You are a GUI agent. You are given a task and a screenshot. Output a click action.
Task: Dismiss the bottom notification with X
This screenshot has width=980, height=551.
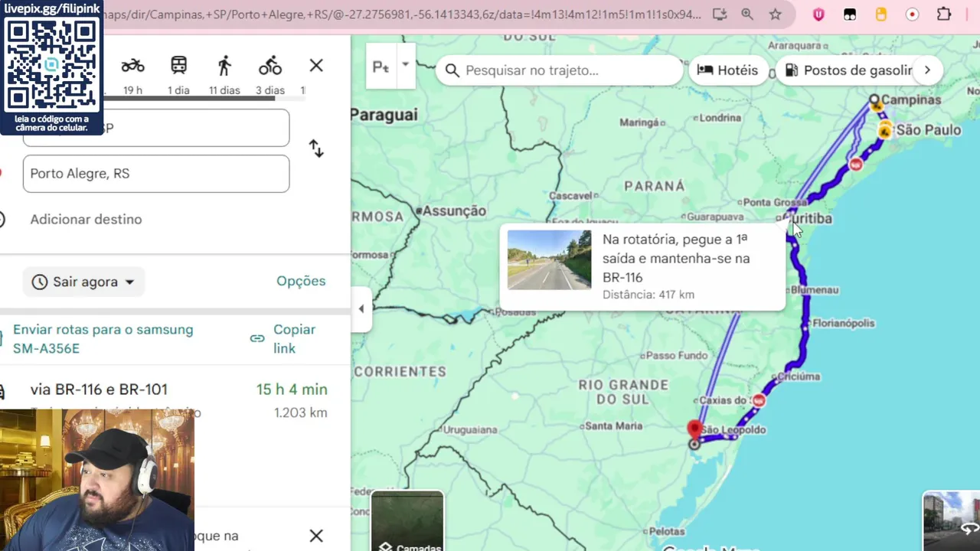[x=316, y=536]
